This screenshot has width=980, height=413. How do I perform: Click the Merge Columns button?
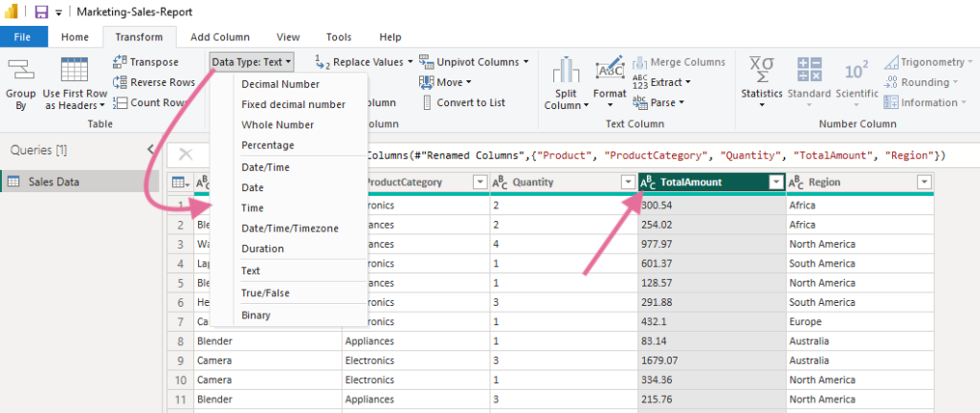coord(679,62)
